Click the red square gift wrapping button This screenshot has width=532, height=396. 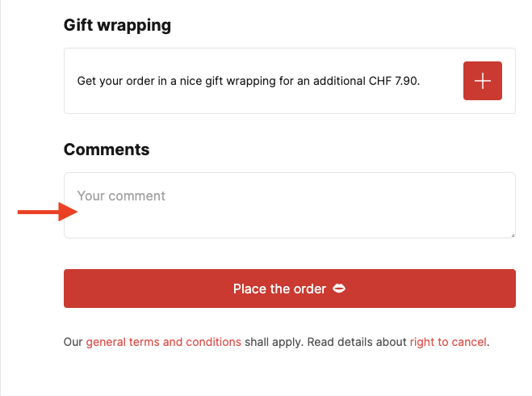483,81
